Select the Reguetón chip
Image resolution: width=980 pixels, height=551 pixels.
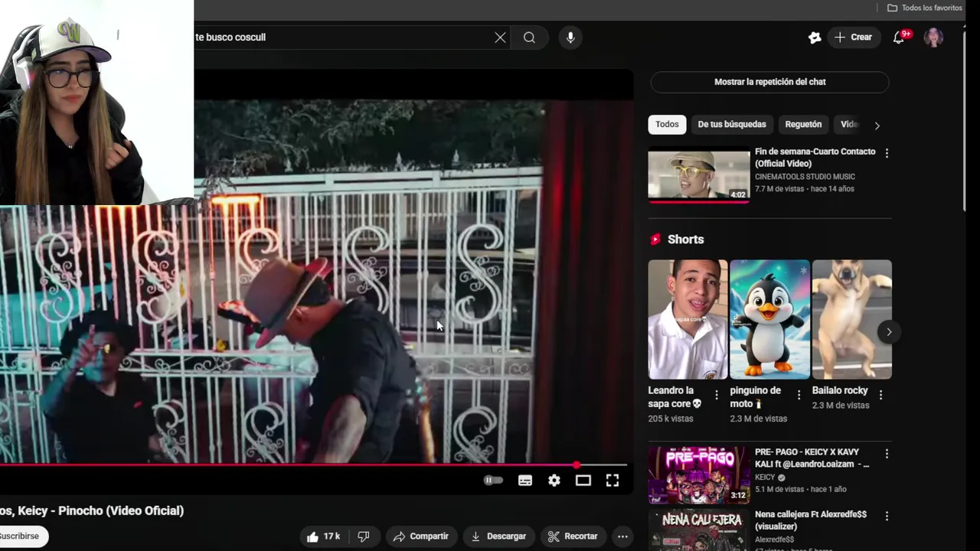(x=803, y=125)
